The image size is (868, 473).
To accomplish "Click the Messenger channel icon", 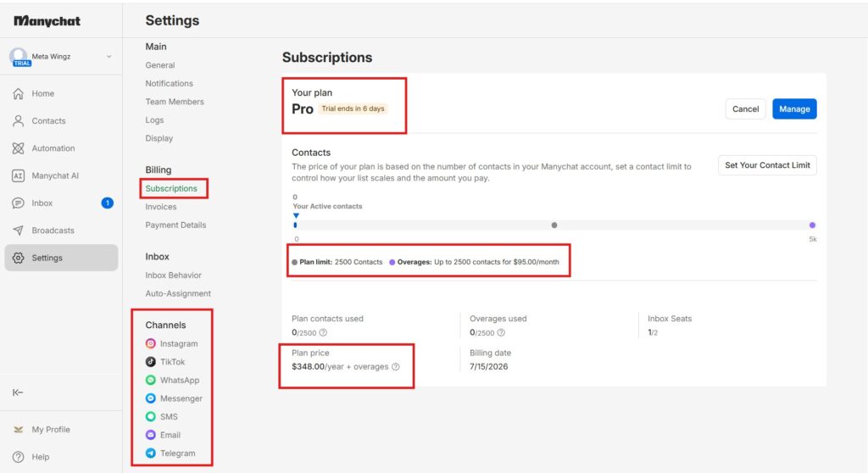I will (151, 398).
